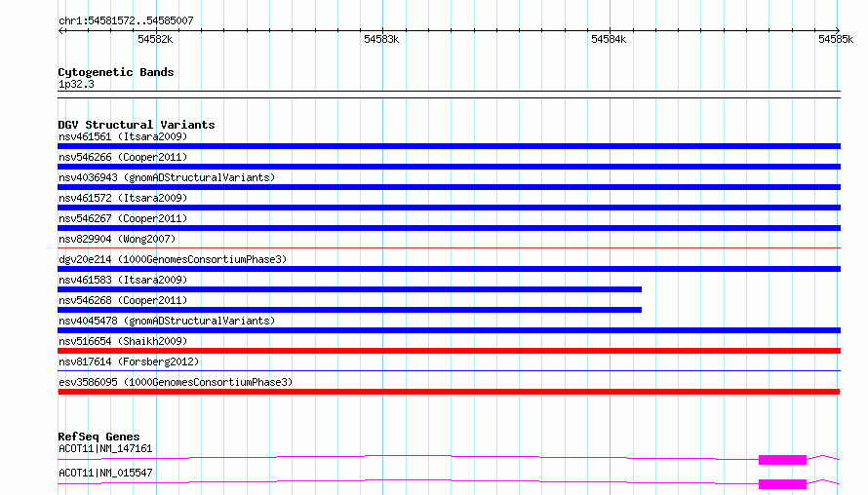The width and height of the screenshot is (868, 495).
Task: Select the blue bar under nsv461561
Action: [449, 146]
